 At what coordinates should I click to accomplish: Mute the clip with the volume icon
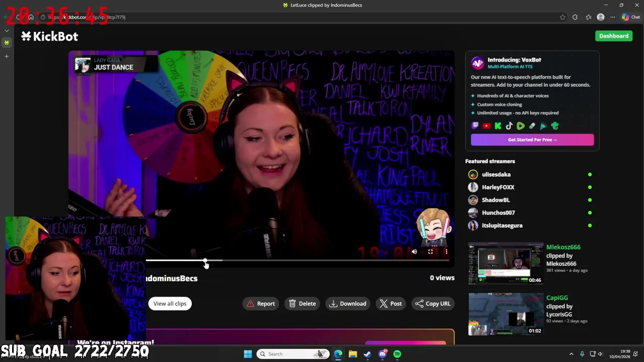click(414, 252)
